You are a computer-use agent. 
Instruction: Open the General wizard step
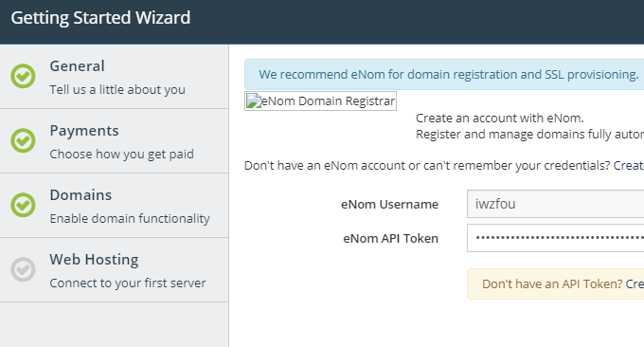point(115,77)
